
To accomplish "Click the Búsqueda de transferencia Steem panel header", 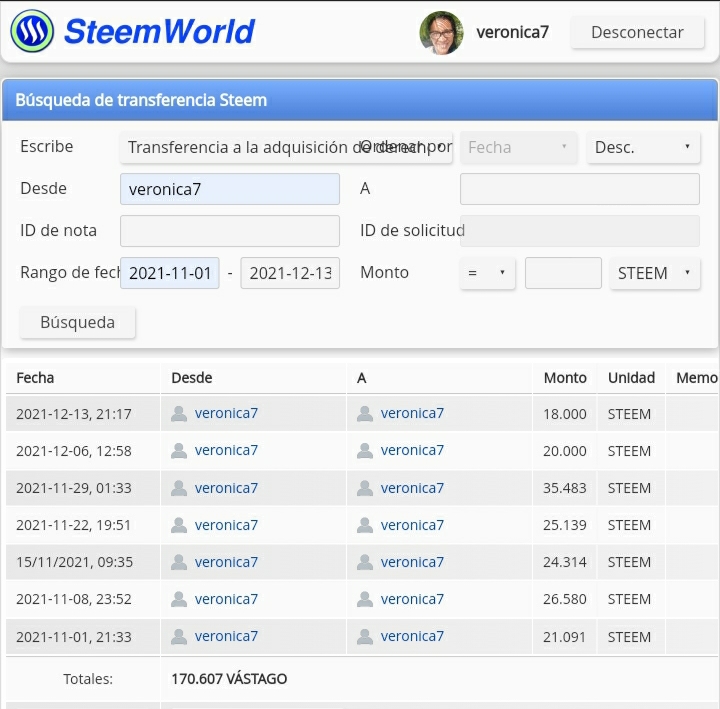I will click(x=360, y=100).
